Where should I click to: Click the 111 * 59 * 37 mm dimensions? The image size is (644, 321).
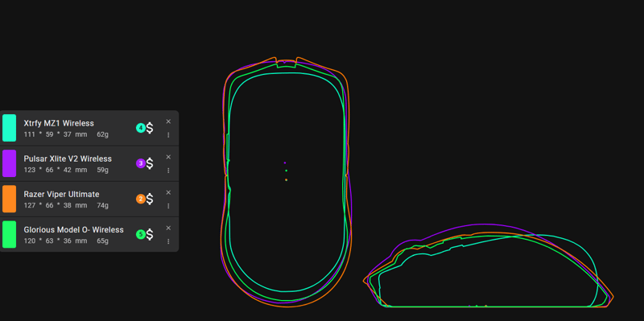[56, 134]
